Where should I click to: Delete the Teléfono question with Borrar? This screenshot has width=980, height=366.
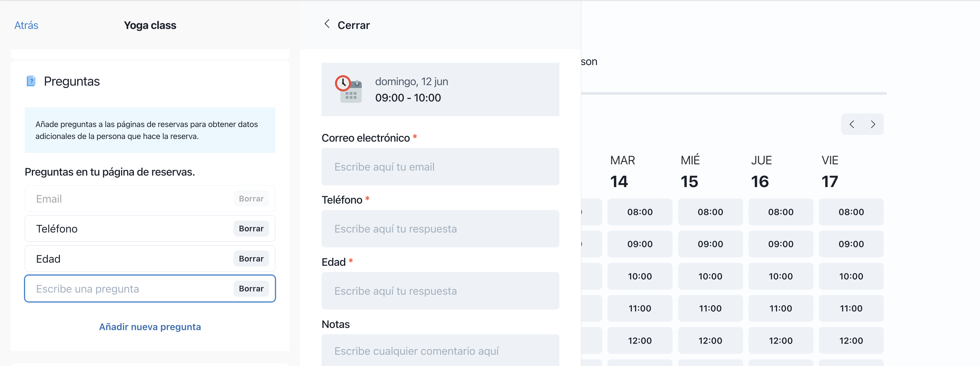click(x=251, y=229)
